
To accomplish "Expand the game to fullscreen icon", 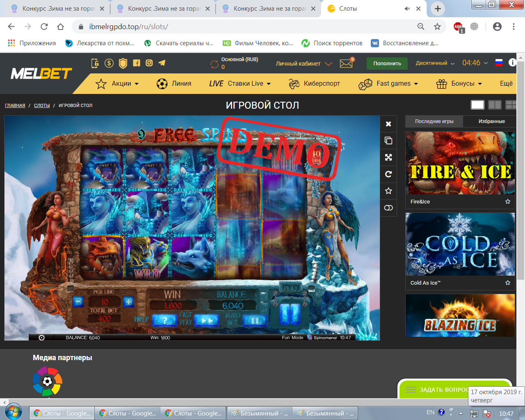I will coord(388,157).
